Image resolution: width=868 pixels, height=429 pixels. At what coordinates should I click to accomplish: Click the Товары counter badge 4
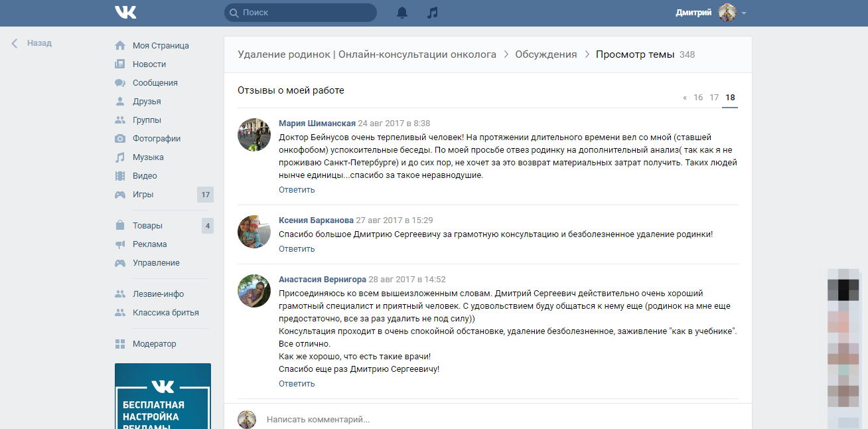(x=208, y=226)
